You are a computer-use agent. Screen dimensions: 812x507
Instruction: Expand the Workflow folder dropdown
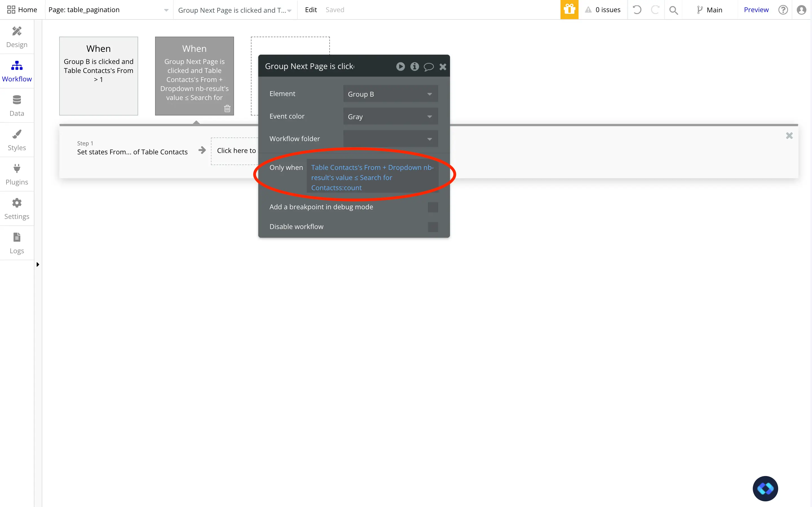click(430, 138)
